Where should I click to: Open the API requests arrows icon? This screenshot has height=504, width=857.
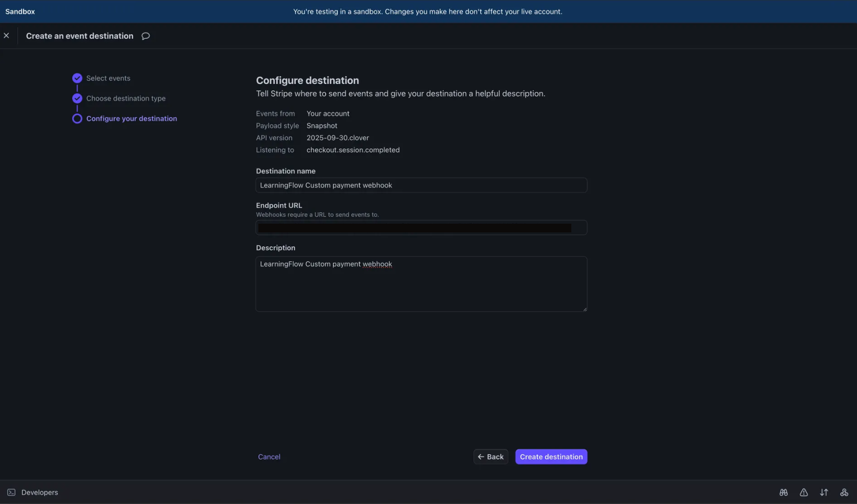(x=825, y=492)
